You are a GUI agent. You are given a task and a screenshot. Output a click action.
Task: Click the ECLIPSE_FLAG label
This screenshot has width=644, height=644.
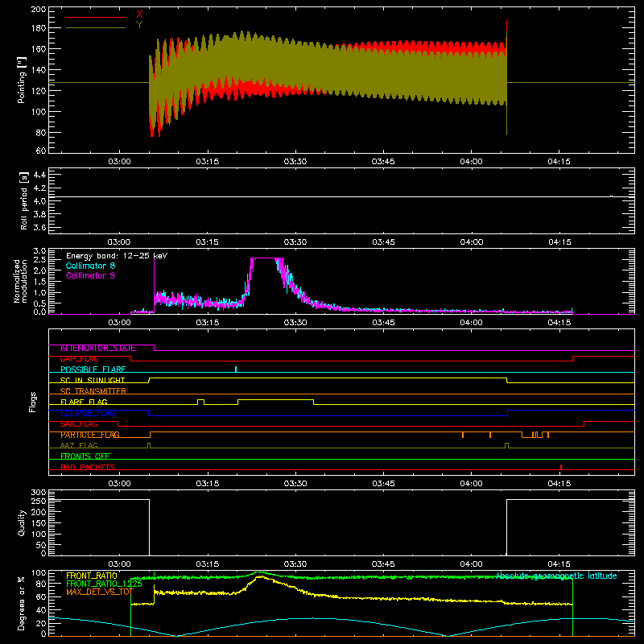(x=88, y=413)
